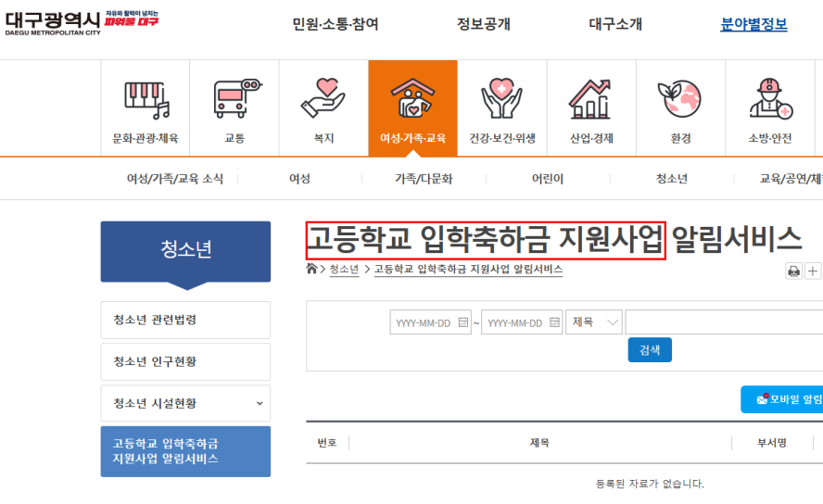823x504 pixels.
Task: Open the 분야별정보 top menu
Action: point(753,24)
